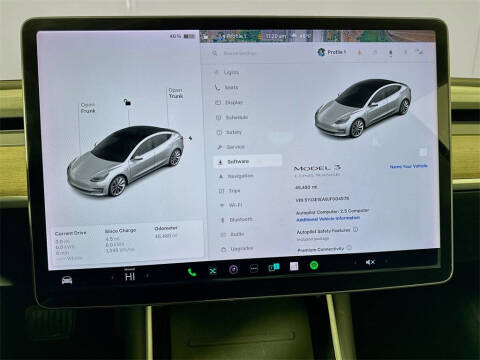The height and width of the screenshot is (360, 480).
Task: Select the Software menu item
Action: coord(248,161)
